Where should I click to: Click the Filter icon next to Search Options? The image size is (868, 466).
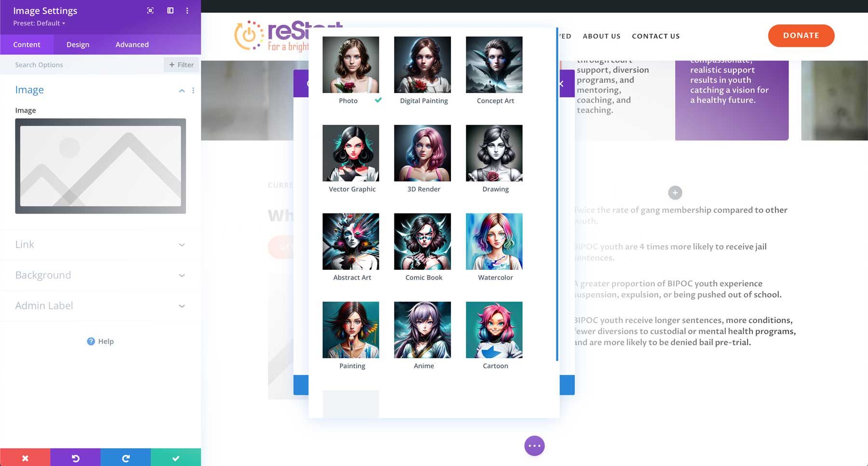pos(181,65)
